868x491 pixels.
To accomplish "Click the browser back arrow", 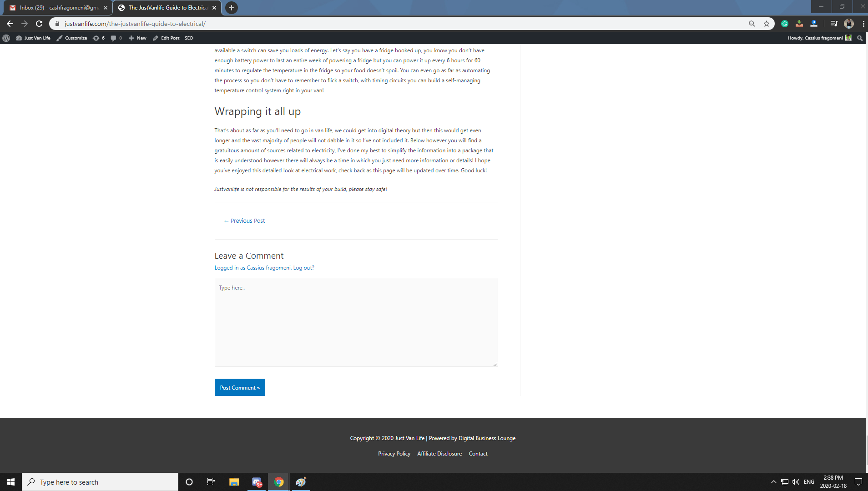I will 10,24.
